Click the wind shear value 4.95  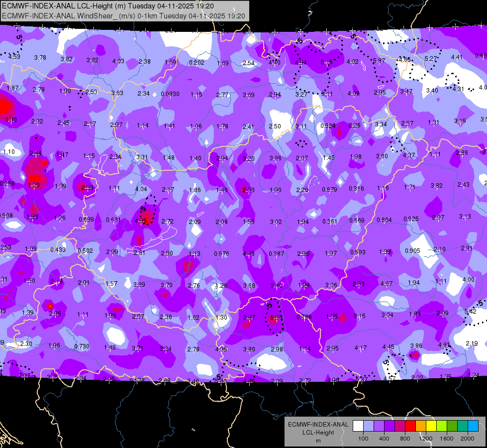pos(141,221)
